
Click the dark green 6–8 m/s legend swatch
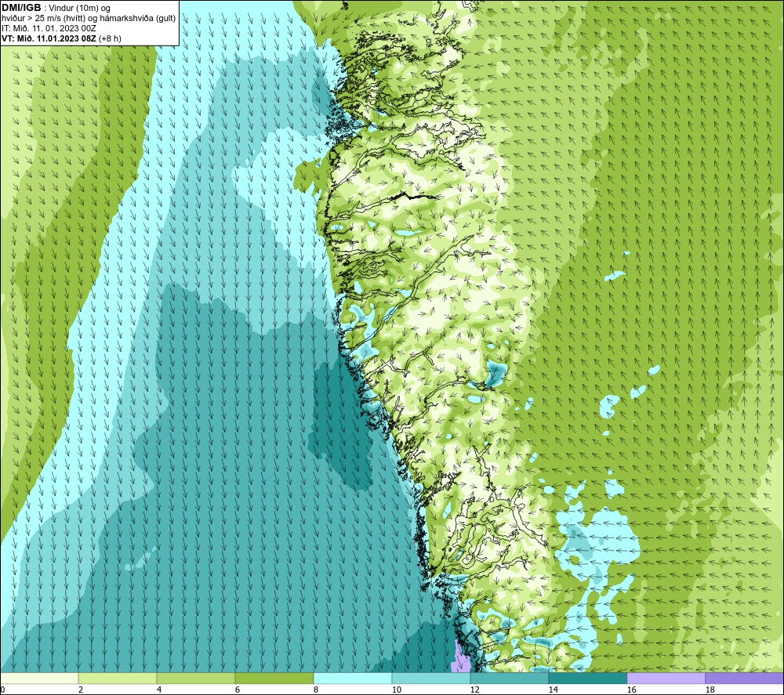(274, 678)
